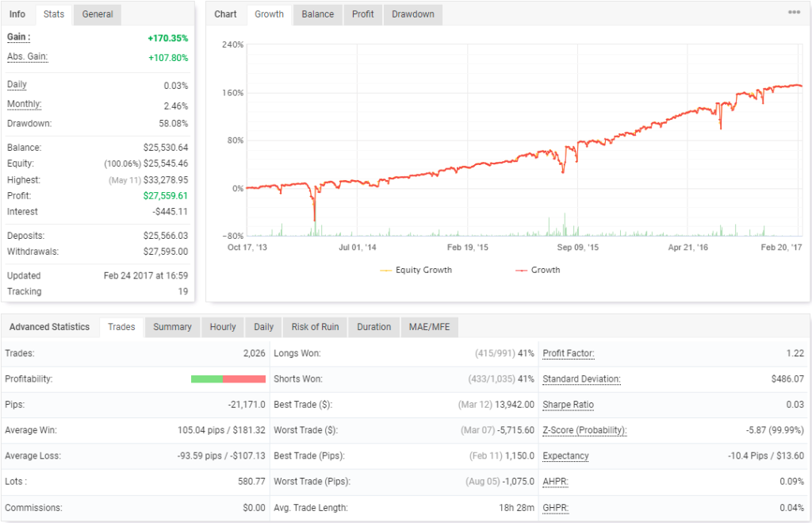Click the AHPR label

point(555,482)
